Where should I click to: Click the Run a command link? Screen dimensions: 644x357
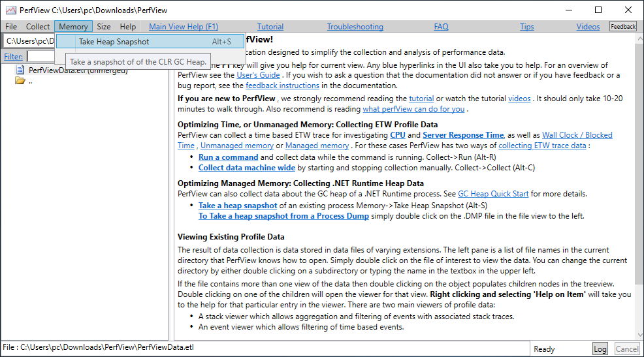(x=229, y=157)
